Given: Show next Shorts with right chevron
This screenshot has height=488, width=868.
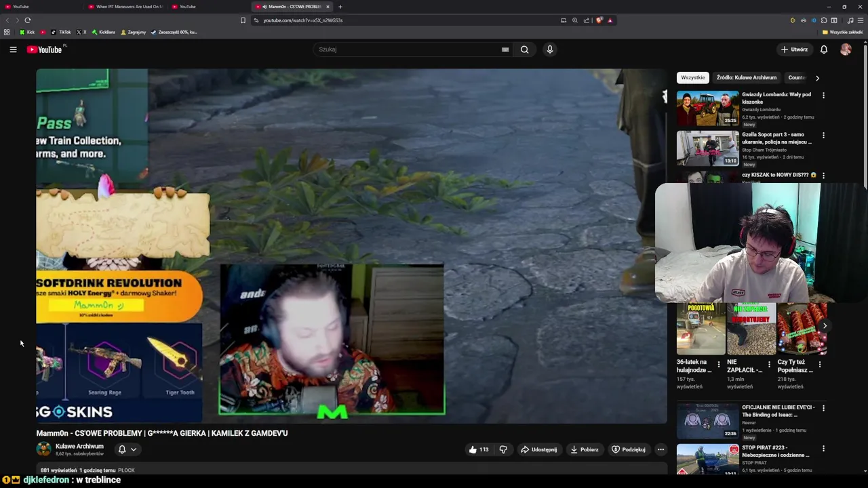Looking at the screenshot, I should (825, 326).
